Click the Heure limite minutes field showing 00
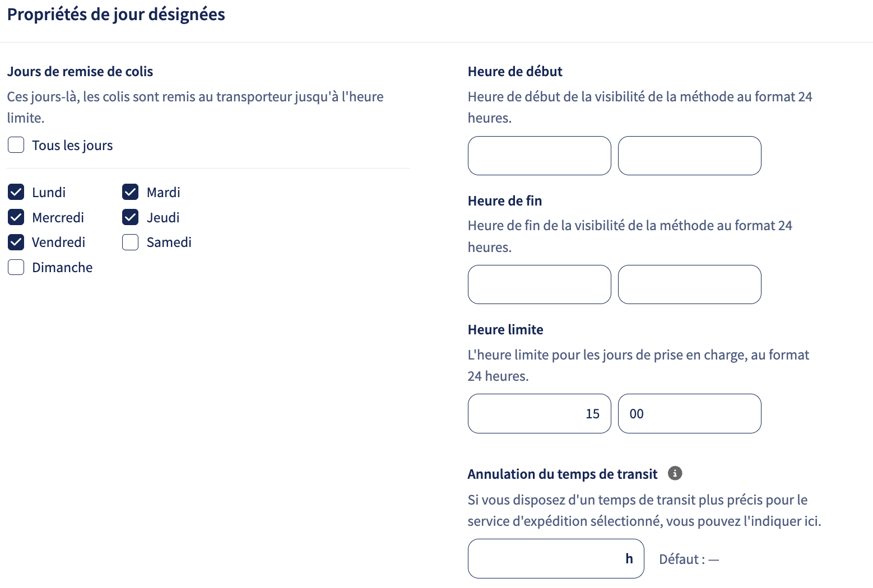Image resolution: width=873 pixels, height=588 pixels. click(690, 413)
